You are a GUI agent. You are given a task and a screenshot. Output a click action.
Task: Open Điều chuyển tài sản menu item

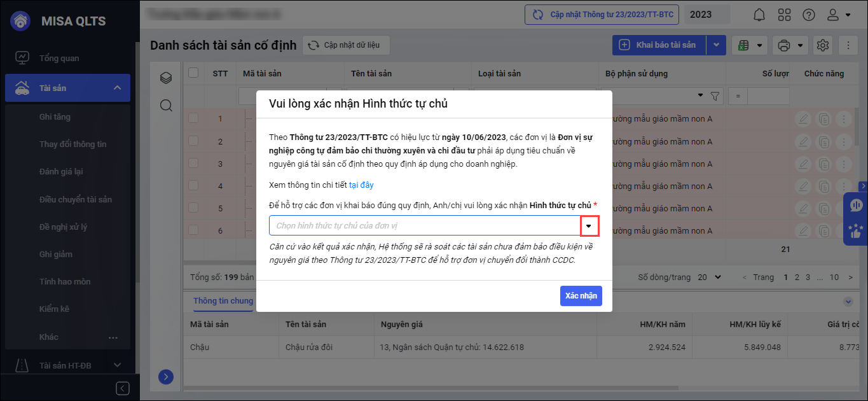click(76, 199)
